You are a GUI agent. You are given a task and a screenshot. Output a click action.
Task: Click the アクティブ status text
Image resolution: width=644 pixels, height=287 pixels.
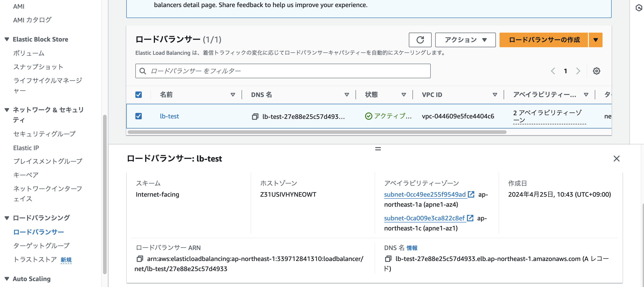coord(392,116)
